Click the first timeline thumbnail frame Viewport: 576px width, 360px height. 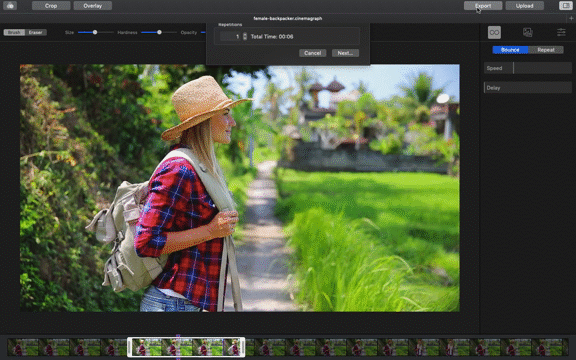coord(23,347)
